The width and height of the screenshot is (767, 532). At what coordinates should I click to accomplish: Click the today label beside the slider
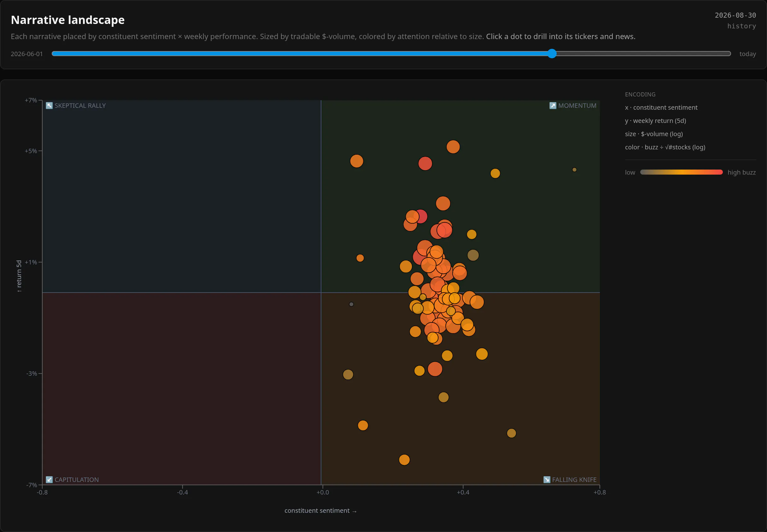(x=747, y=54)
